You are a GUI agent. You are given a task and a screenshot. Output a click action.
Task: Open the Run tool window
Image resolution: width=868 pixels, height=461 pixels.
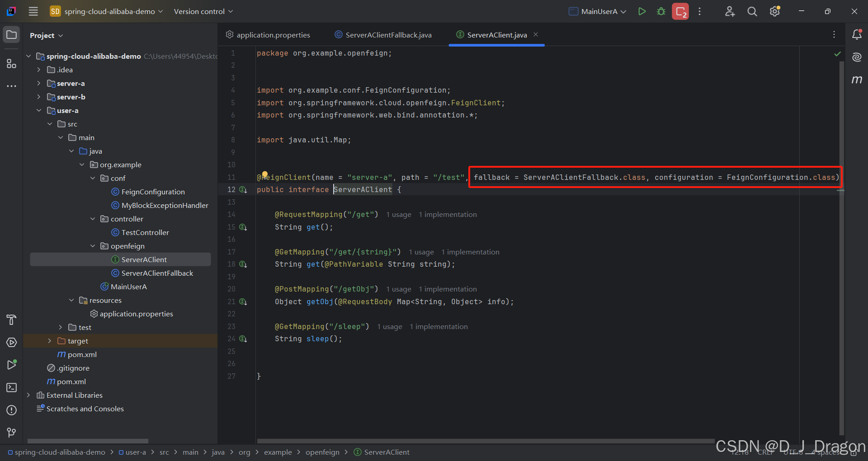coord(11,365)
